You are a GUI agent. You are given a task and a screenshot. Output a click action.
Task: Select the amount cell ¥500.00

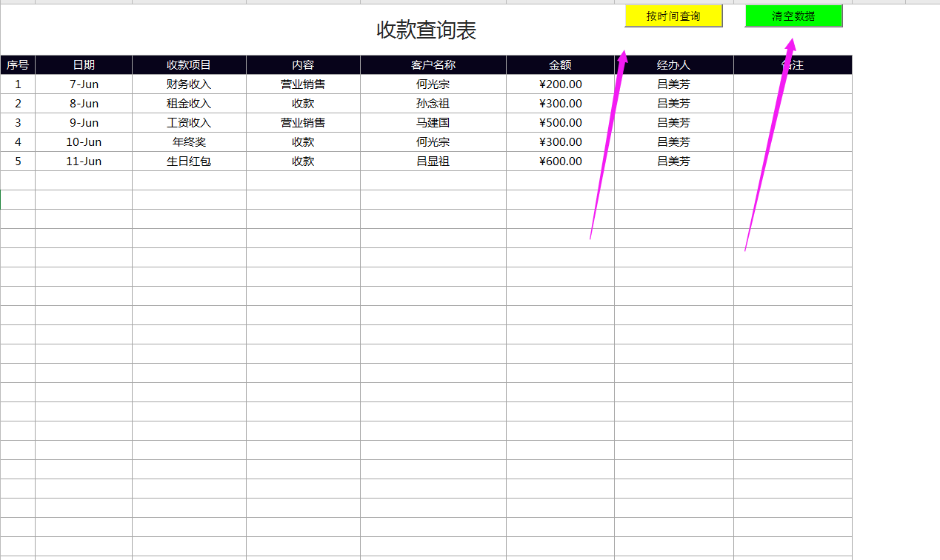point(560,122)
